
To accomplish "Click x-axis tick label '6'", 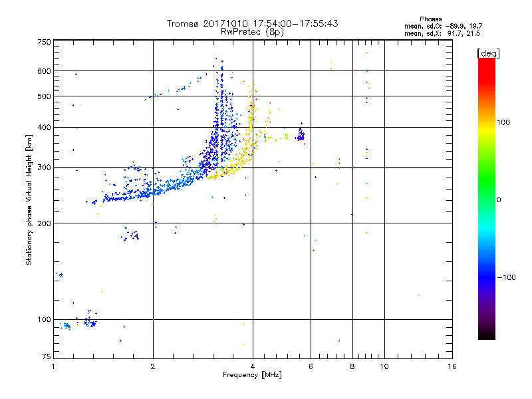I will [x=311, y=366].
